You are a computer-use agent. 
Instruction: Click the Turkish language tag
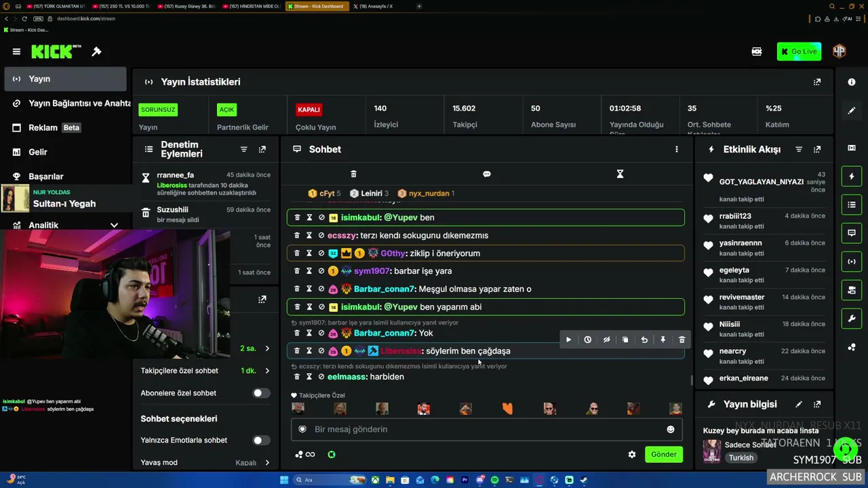[741, 457]
